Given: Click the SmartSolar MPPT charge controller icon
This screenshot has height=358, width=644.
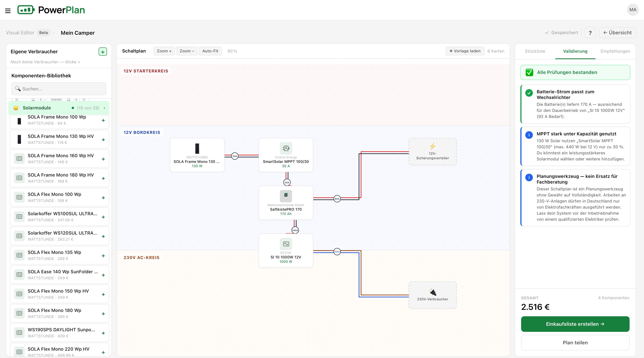Looking at the screenshot, I should coord(286,148).
